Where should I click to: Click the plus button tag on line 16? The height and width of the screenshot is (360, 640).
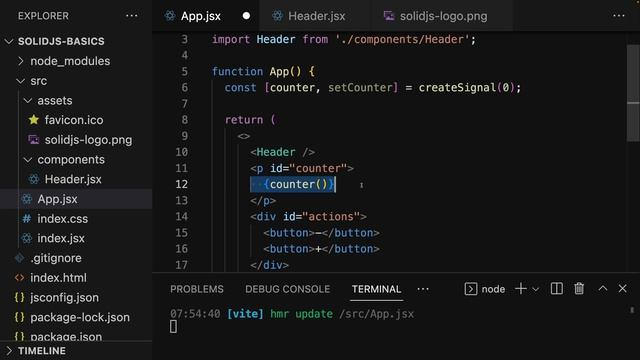pyautogui.click(x=321, y=249)
